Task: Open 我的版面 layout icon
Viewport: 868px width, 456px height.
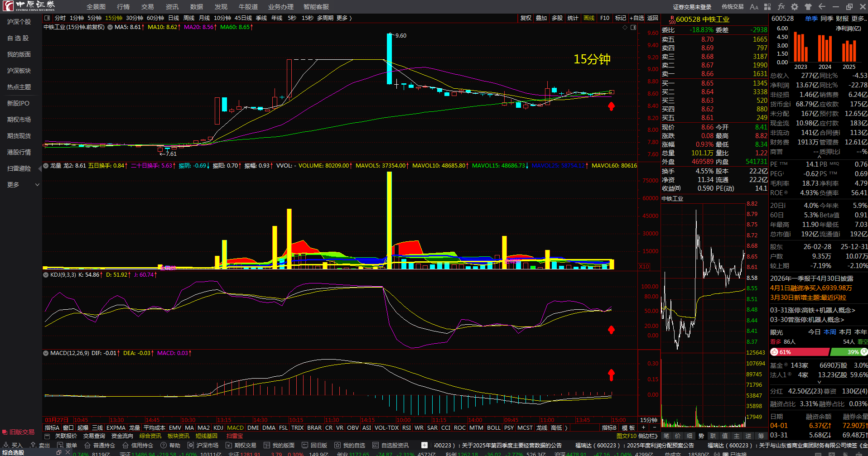Action: click(267, 445)
